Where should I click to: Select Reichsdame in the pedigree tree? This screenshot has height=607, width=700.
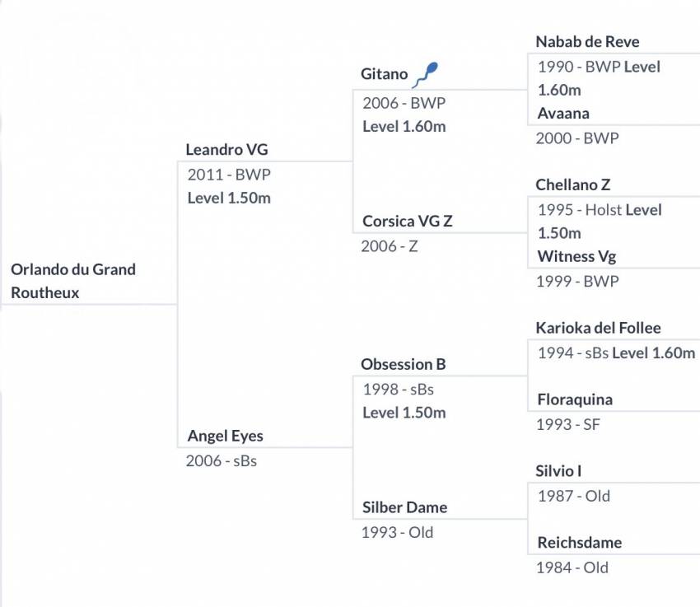click(x=580, y=543)
